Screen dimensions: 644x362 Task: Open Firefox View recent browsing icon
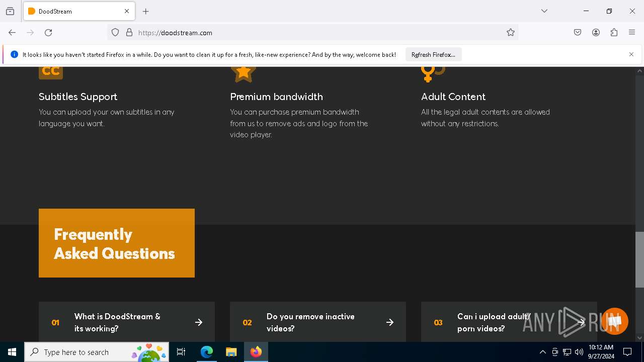10,11
